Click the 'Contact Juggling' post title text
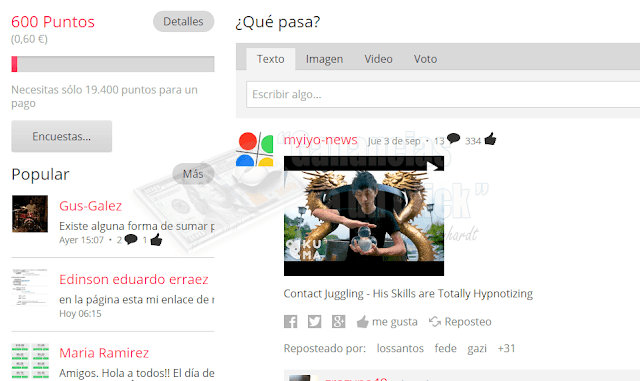The width and height of the screenshot is (640, 381). coord(408,294)
